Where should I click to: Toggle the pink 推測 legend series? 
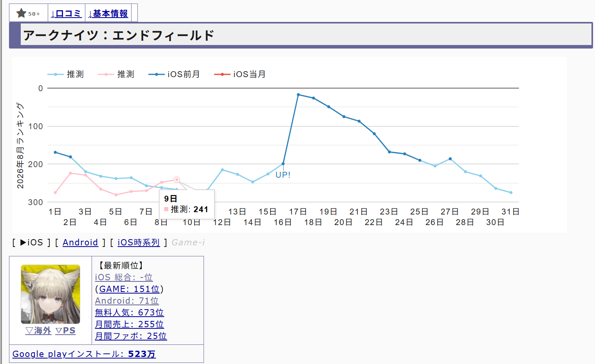116,74
